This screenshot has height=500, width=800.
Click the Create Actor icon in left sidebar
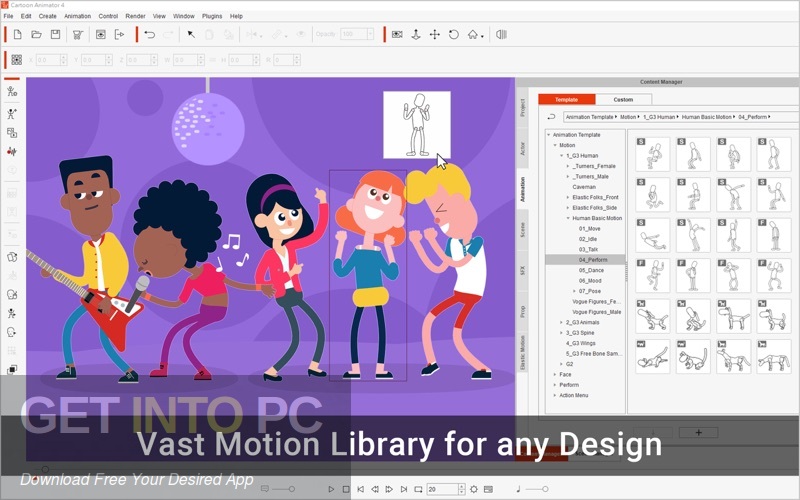[12, 92]
